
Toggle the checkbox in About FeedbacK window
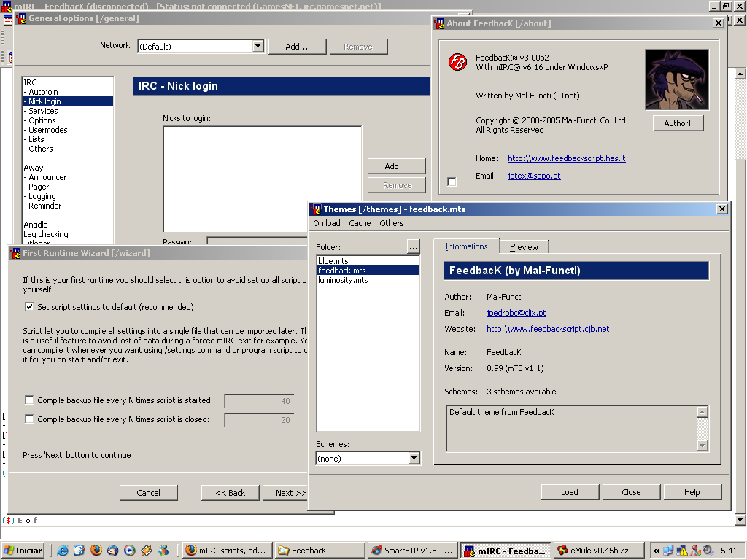coord(452,182)
